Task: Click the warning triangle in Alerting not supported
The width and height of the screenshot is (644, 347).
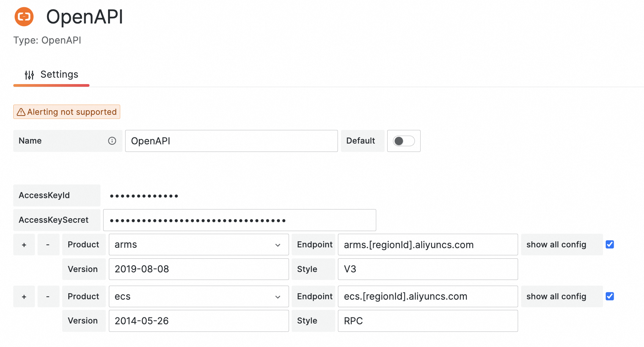Action: pos(21,112)
